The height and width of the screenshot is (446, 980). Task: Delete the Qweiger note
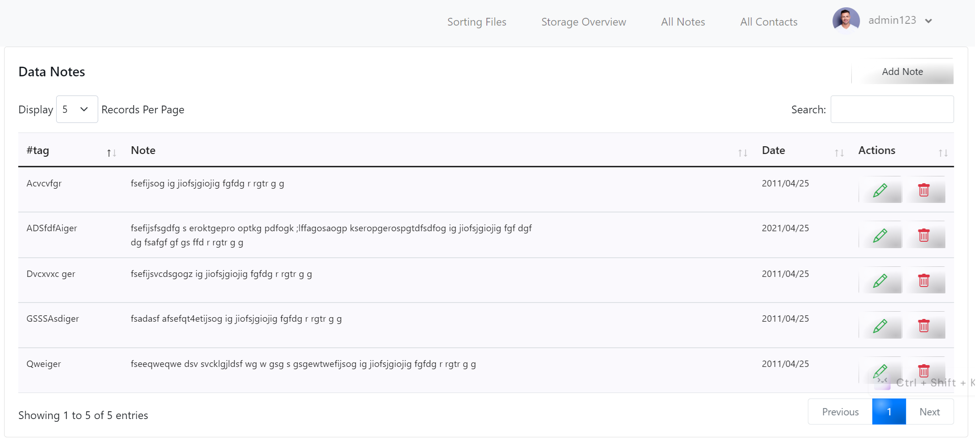(924, 370)
